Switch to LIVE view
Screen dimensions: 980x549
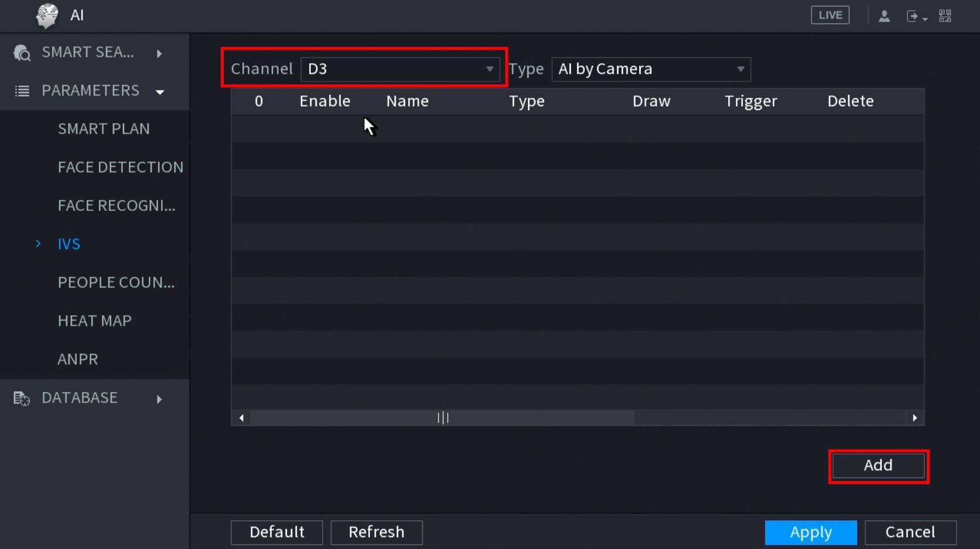click(830, 15)
